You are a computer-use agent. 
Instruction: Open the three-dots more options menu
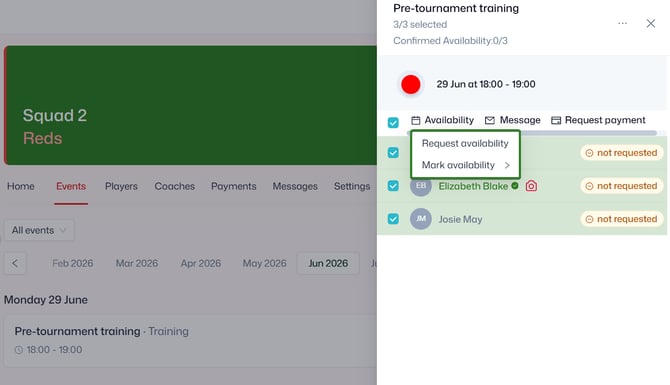pyautogui.click(x=623, y=24)
